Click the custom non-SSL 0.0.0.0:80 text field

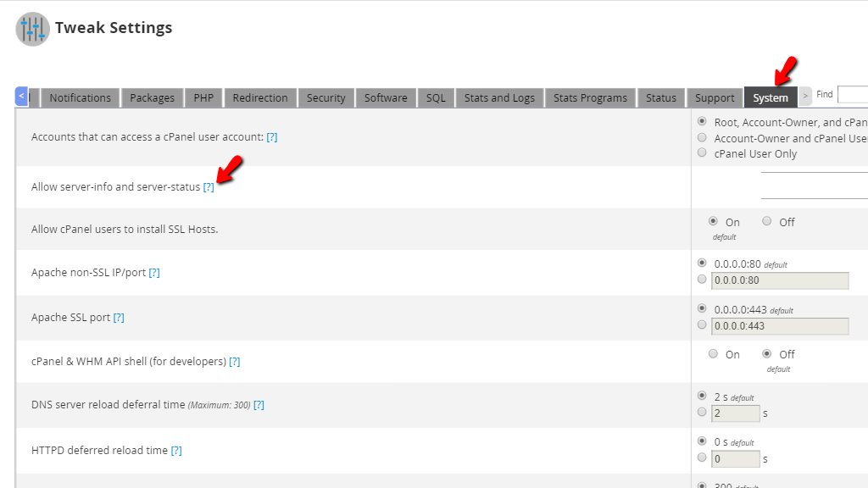click(x=780, y=280)
